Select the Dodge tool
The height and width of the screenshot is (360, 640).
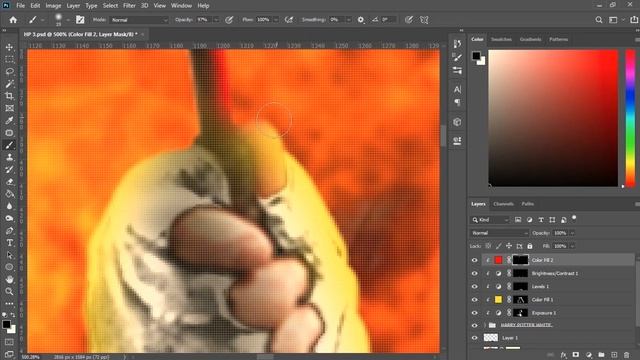(x=9, y=218)
